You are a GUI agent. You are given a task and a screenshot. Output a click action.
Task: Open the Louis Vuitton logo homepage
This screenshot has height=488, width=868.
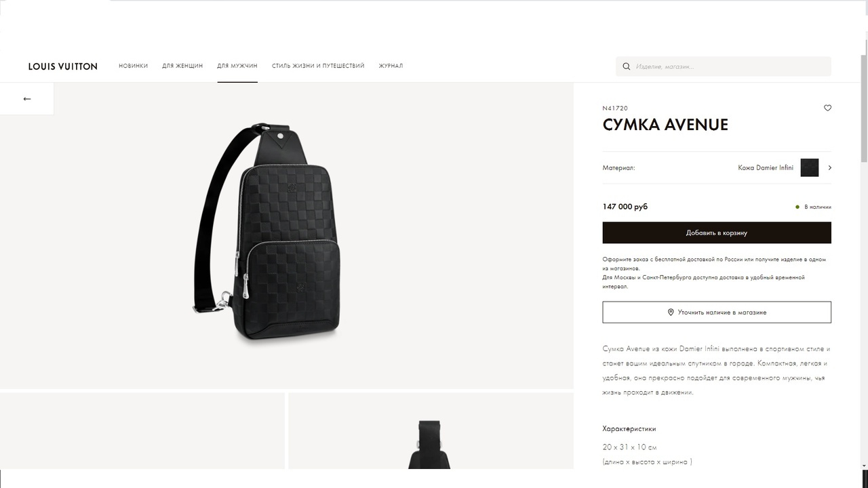(x=63, y=66)
